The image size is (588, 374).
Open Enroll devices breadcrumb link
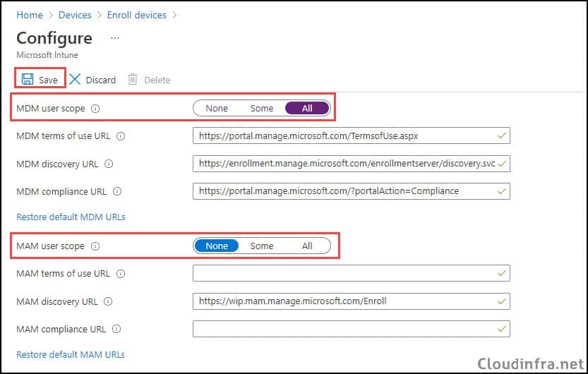coord(137,15)
